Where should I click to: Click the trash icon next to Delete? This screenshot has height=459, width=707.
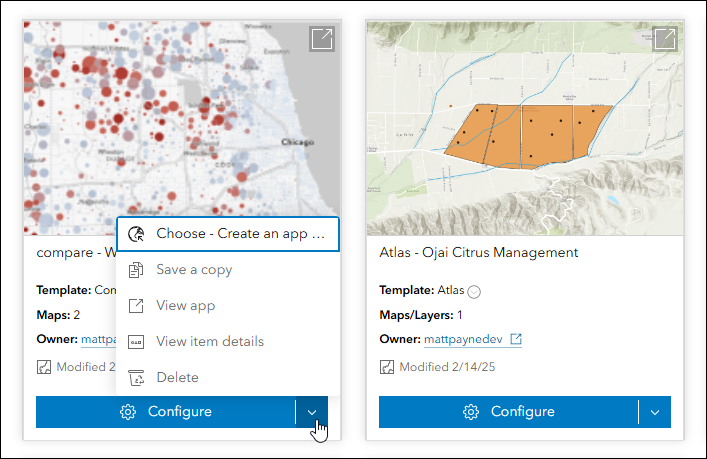pyautogui.click(x=137, y=377)
